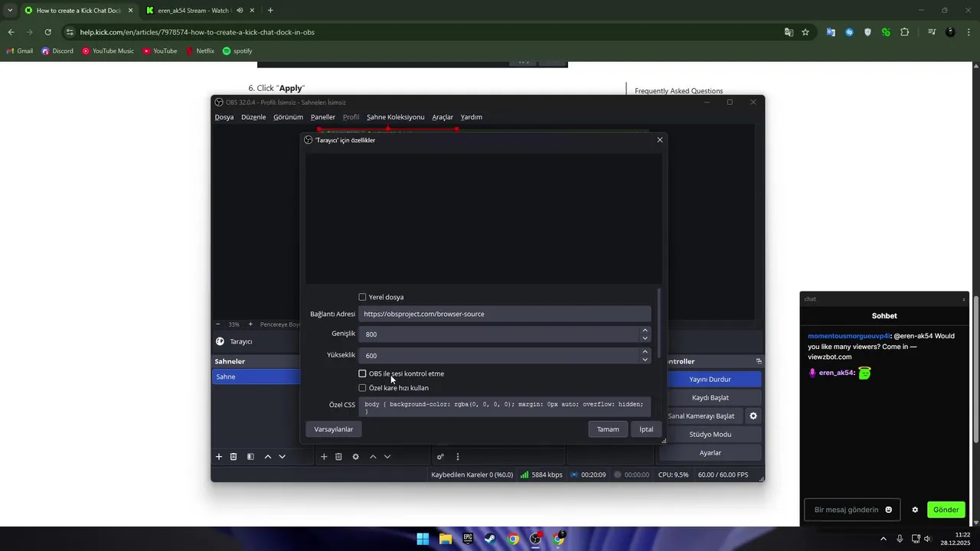Open Chrome three-dot menu
980x551 pixels.
(969, 32)
